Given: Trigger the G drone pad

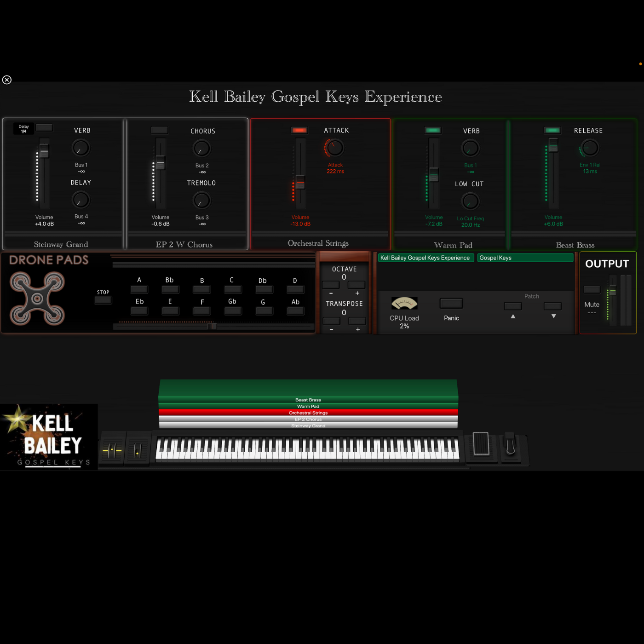Looking at the screenshot, I should coord(264,311).
